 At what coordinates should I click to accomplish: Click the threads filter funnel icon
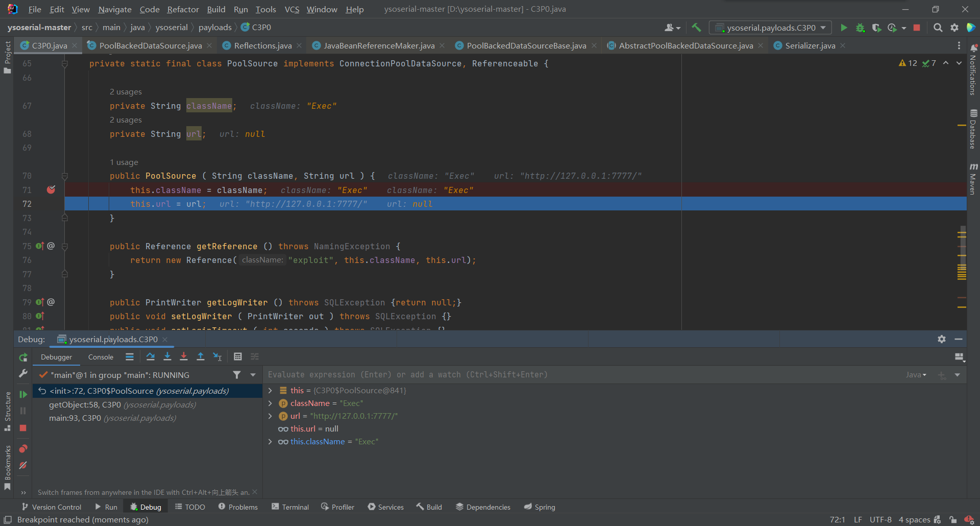pos(237,375)
